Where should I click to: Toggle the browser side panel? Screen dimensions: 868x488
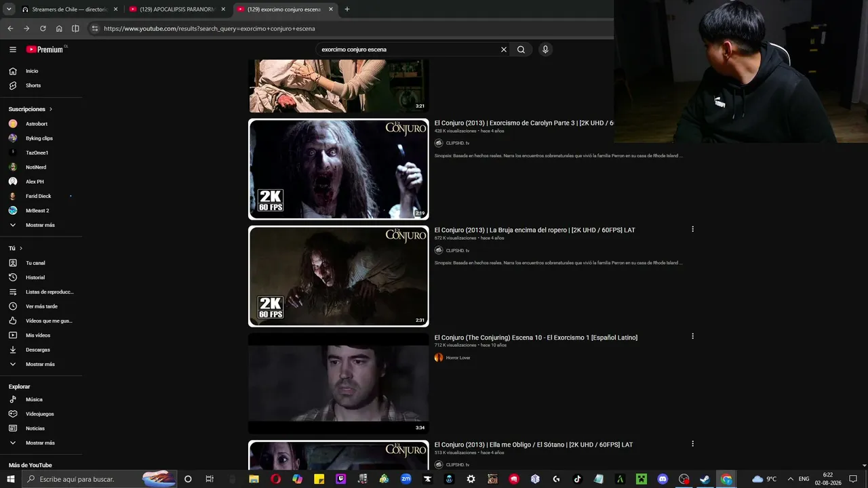[75, 28]
